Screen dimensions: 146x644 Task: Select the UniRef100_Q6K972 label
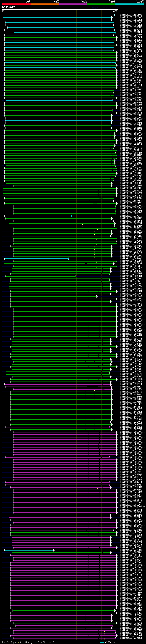point(131,55)
